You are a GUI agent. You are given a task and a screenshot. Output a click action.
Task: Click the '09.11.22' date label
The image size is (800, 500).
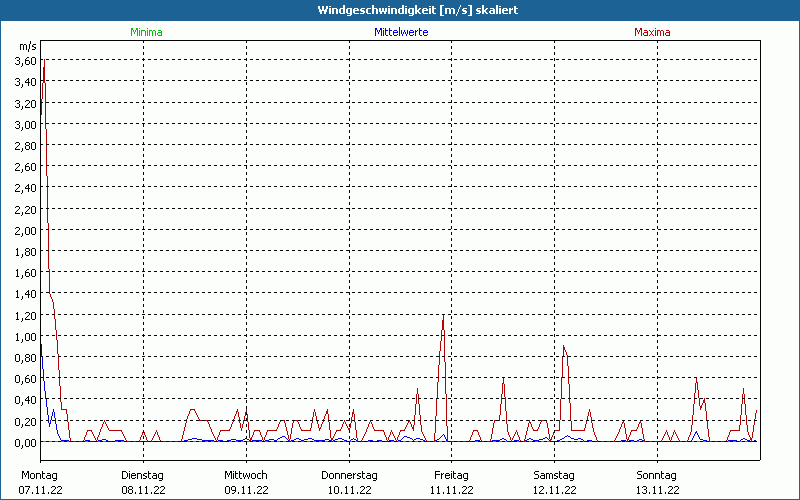246,490
